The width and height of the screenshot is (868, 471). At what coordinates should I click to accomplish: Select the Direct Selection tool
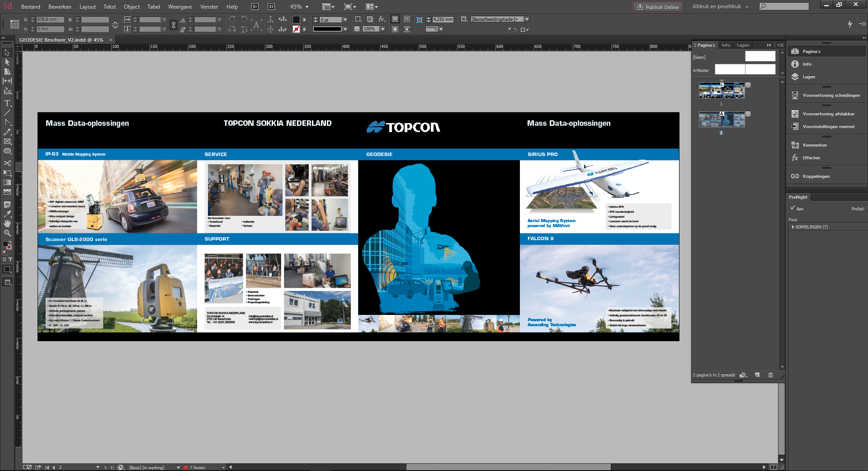coord(7,62)
